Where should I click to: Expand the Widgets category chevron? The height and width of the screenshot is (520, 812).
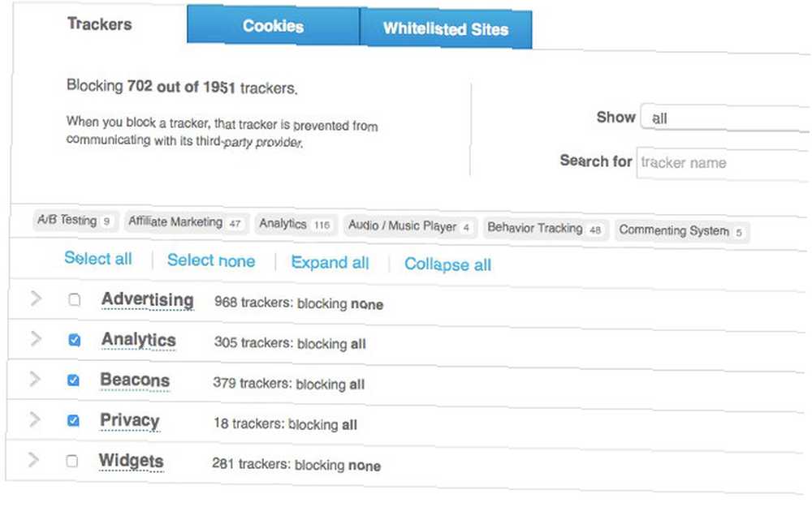(33, 459)
